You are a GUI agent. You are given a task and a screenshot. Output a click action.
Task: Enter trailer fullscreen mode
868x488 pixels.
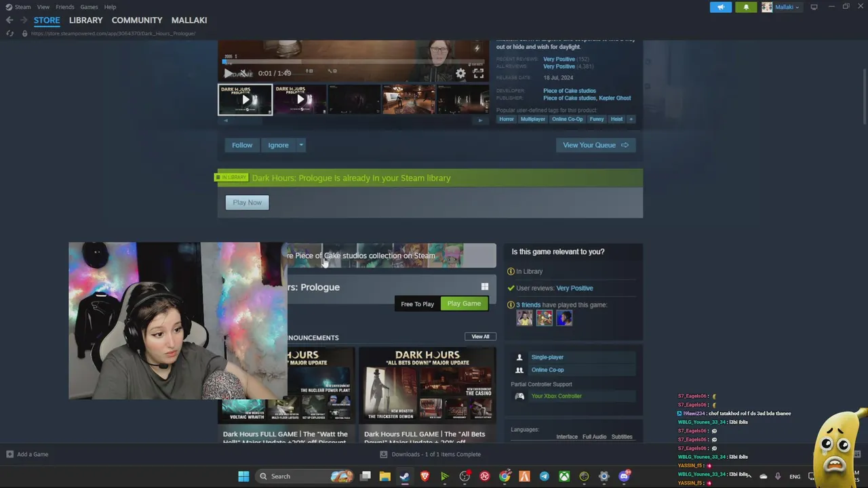pos(478,73)
